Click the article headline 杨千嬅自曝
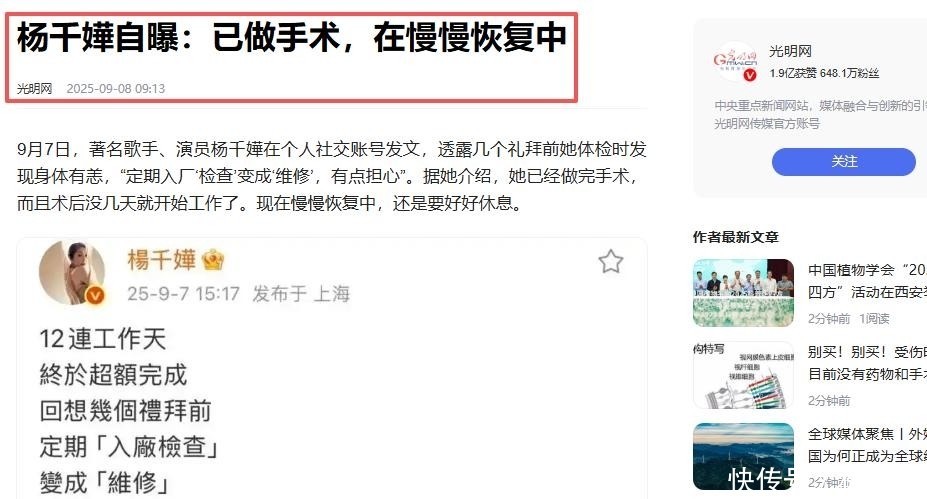This screenshot has width=927, height=499. pos(292,37)
